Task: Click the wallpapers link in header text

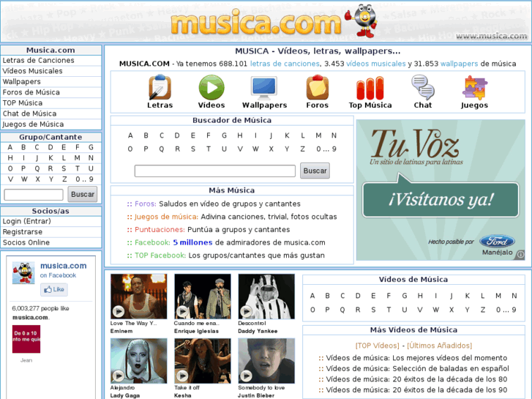Action: (x=459, y=64)
